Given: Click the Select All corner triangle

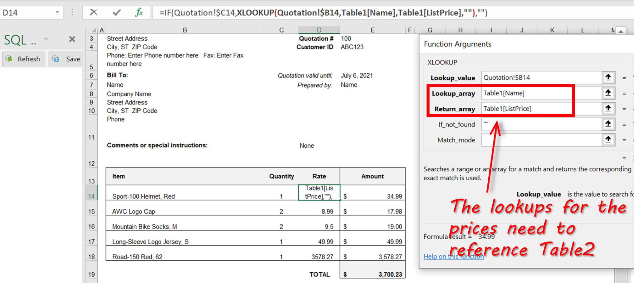Looking at the screenshot, I should 93,30.
